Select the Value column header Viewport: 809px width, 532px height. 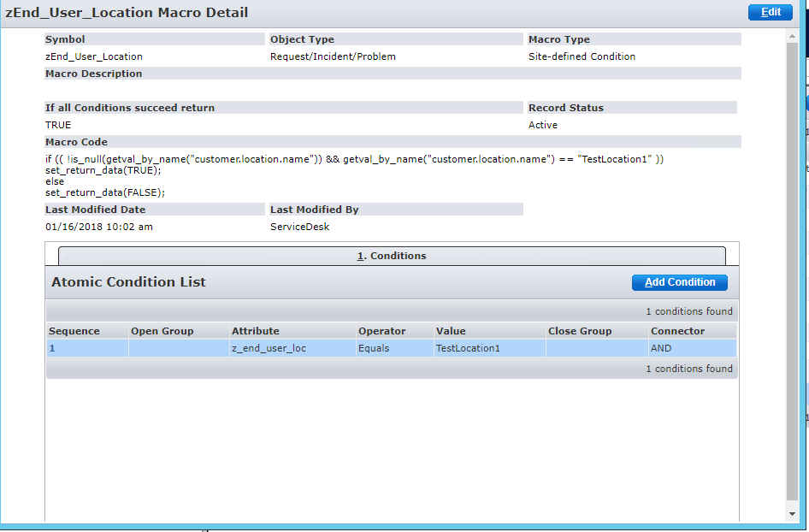451,331
